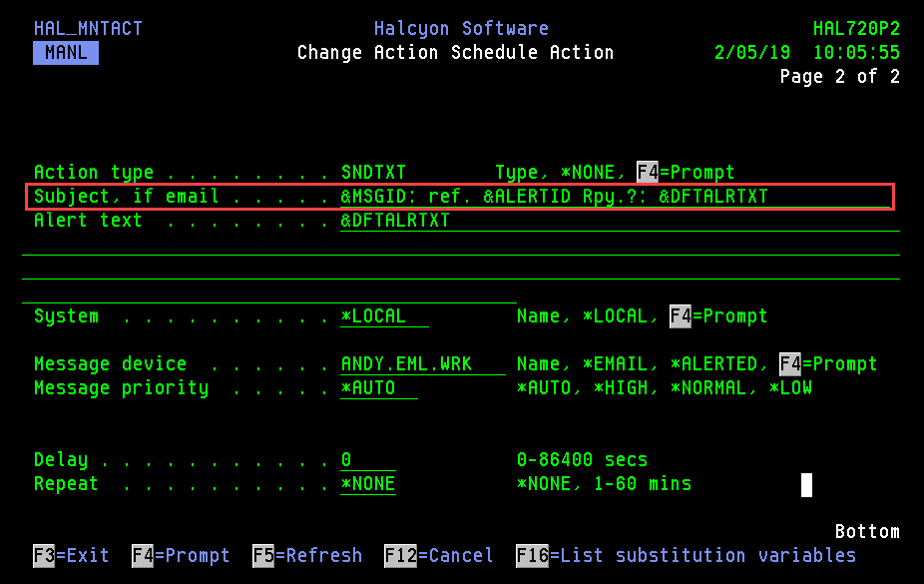Click the F12=Cancel function key
The image size is (924, 584).
[x=438, y=556]
